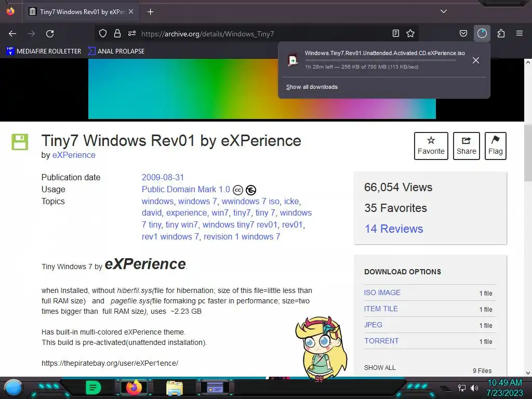Image resolution: width=532 pixels, height=399 pixels.
Task: Click SHOW ALL files
Action: pyautogui.click(x=380, y=367)
